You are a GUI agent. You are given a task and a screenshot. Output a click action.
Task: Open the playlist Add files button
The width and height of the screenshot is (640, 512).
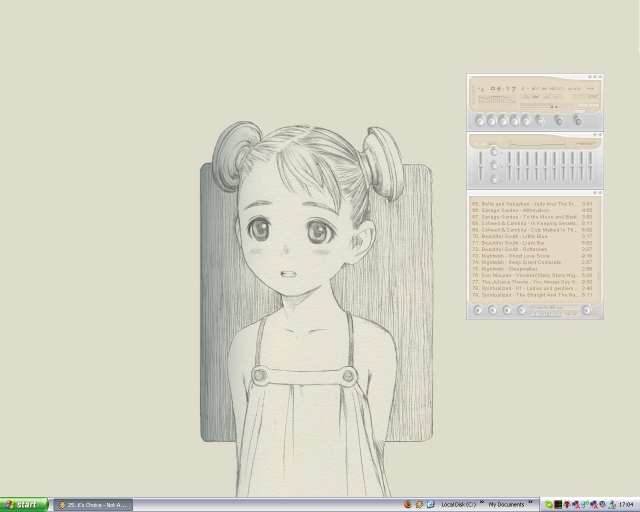[x=479, y=310]
